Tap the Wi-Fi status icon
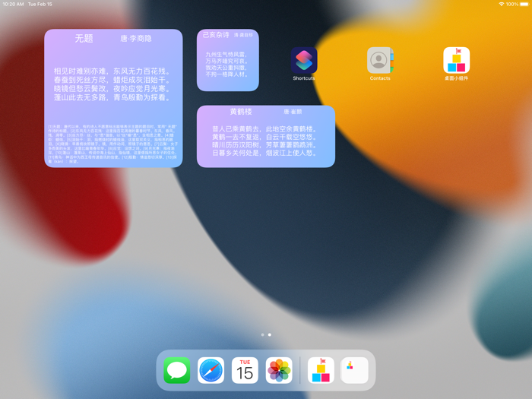This screenshot has height=399, width=532. 501,4
